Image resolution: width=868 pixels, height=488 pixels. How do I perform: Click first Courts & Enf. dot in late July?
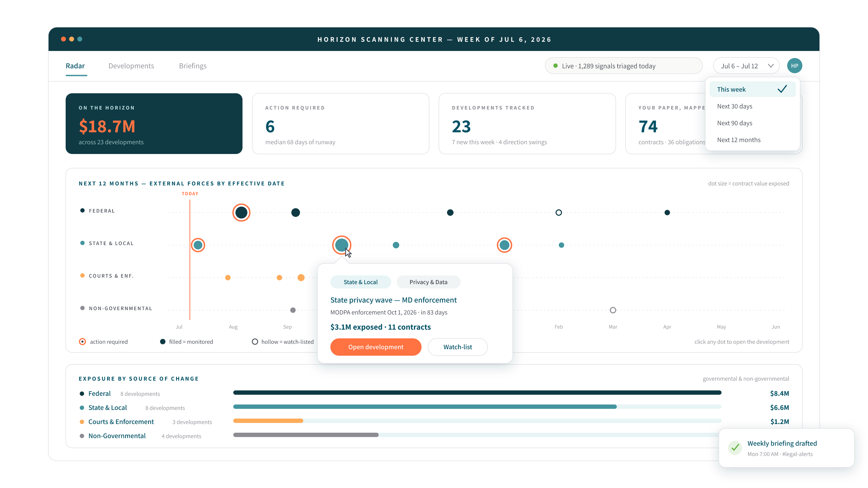pos(228,278)
